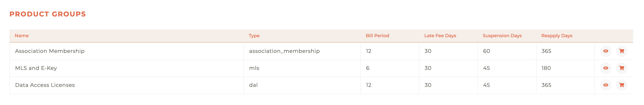Sort by the Name column header
This screenshot has height=105, width=644.
click(x=22, y=36)
